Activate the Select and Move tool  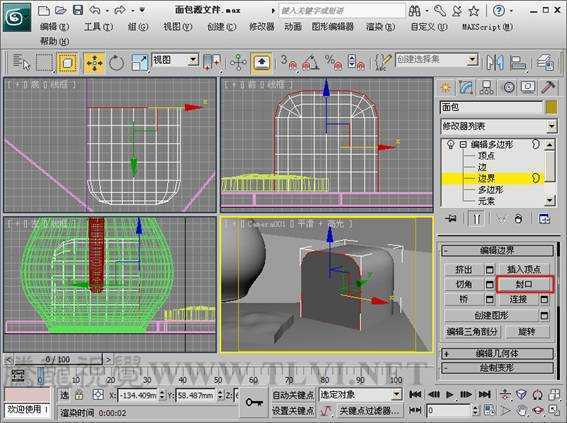94,63
